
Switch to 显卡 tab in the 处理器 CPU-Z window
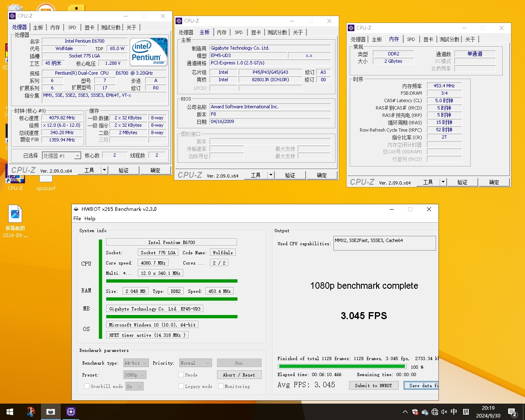(x=89, y=27)
